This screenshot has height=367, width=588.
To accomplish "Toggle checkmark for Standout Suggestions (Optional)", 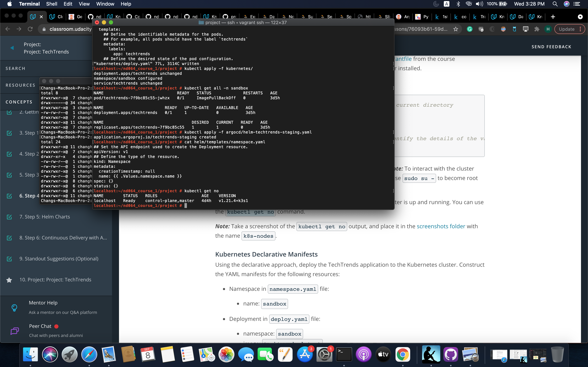I will click(x=9, y=259).
